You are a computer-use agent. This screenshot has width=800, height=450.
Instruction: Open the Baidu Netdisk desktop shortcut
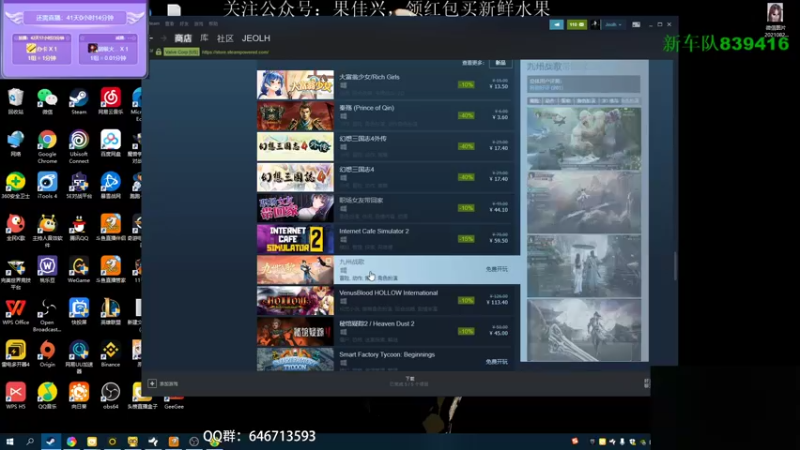tap(110, 143)
